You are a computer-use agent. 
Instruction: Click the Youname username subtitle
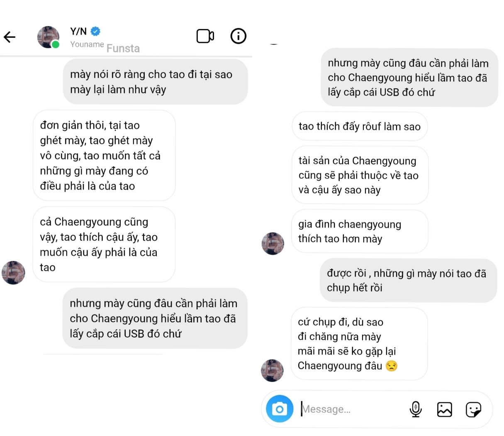click(87, 44)
